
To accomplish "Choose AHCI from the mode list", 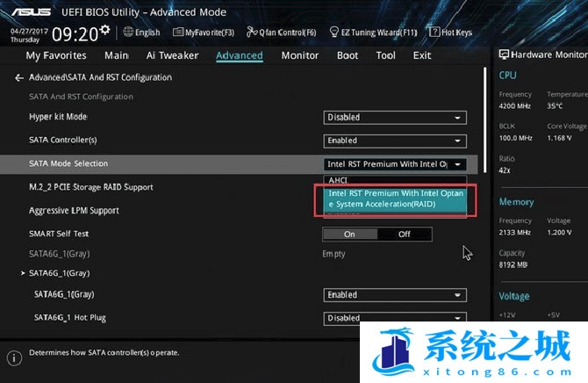I will (395, 180).
